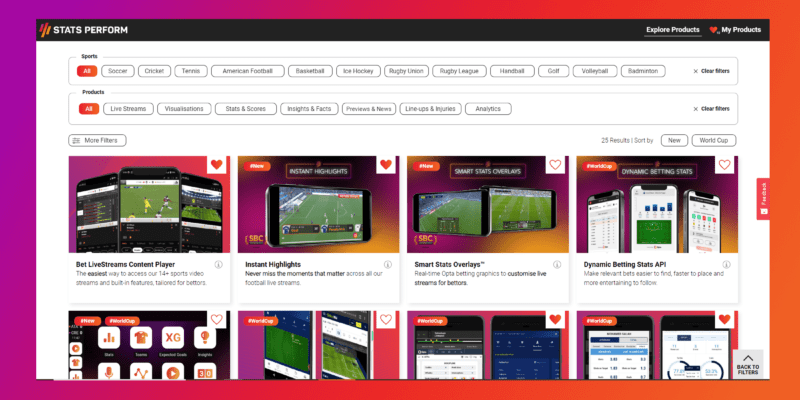
Task: Click #New tag on Instant Highlights card
Action: click(257, 166)
